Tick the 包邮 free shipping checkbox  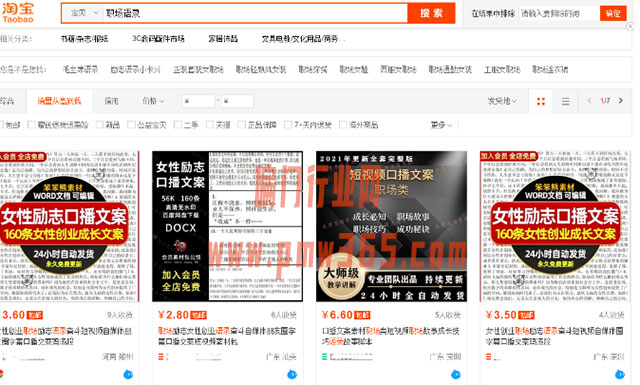(x=2, y=125)
